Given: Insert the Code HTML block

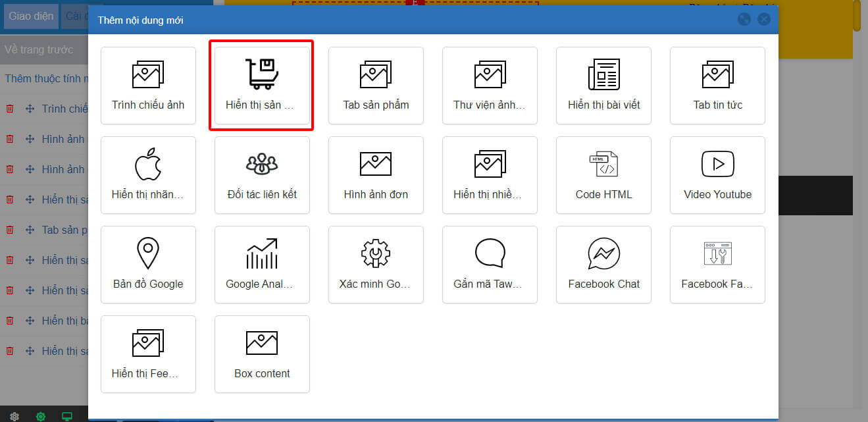Looking at the screenshot, I should (x=603, y=175).
